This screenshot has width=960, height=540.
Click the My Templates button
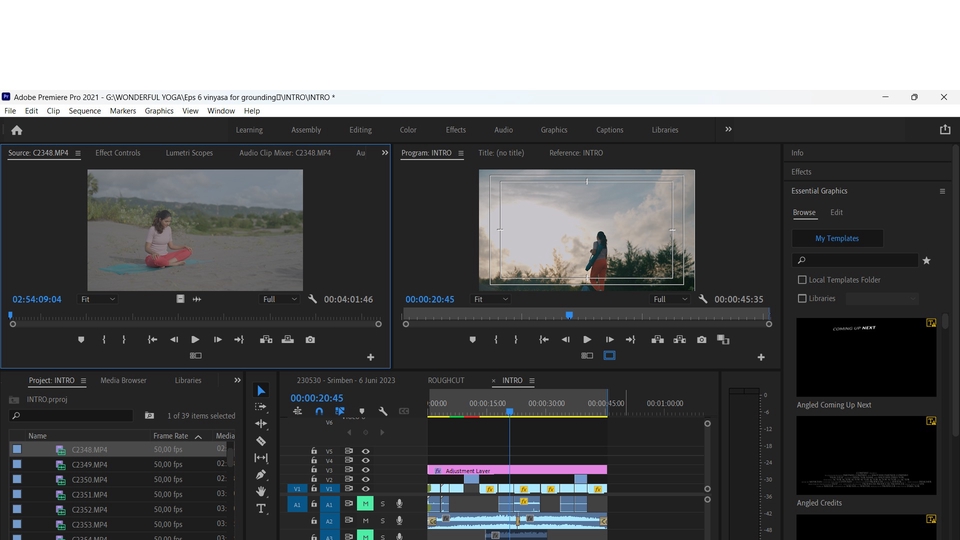837,238
